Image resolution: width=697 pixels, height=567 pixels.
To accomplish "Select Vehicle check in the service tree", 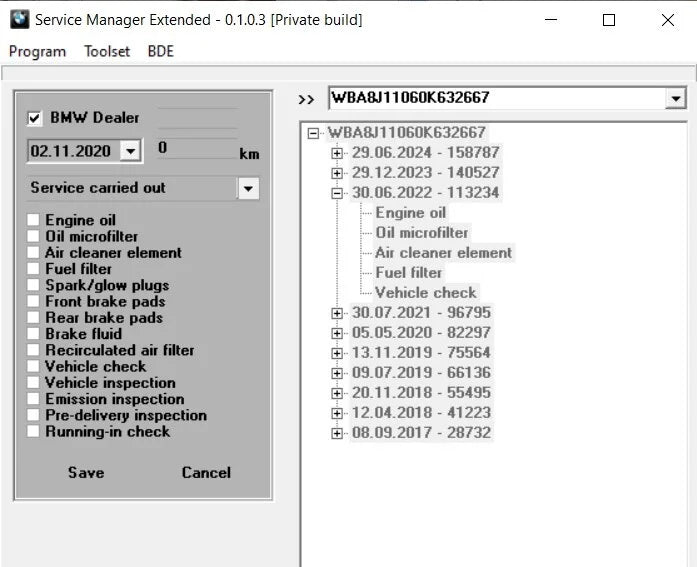I will (x=426, y=293).
